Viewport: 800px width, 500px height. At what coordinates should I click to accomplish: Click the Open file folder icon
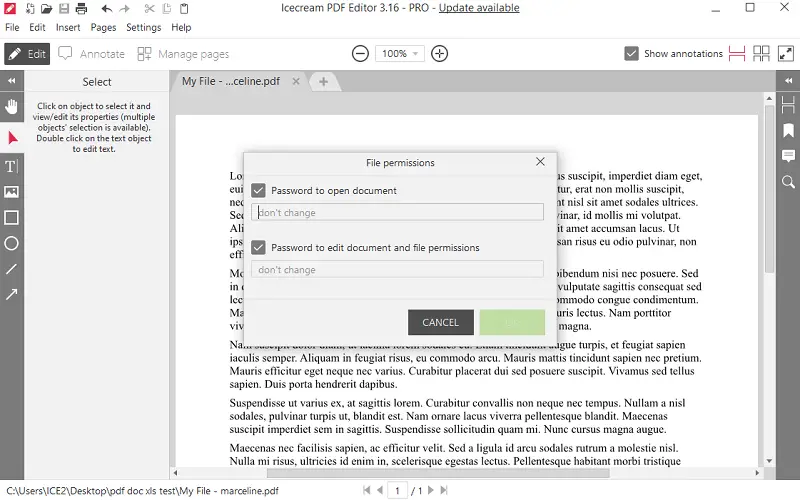[x=46, y=8]
